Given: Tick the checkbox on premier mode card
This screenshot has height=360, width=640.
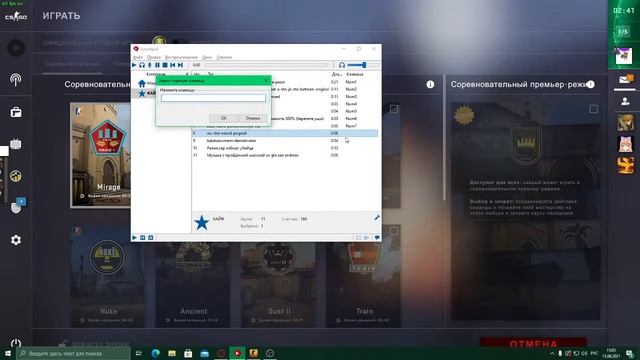Looking at the screenshot, I should [x=593, y=109].
